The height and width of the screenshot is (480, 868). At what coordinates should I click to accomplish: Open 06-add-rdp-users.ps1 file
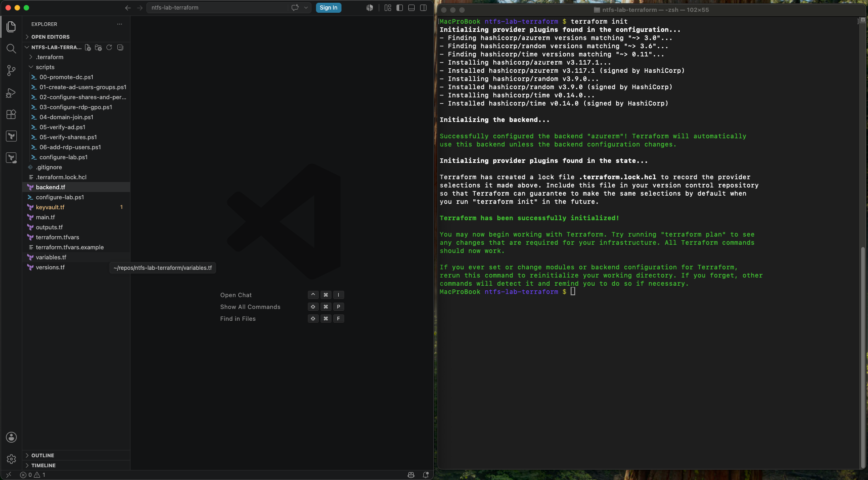click(x=76, y=147)
